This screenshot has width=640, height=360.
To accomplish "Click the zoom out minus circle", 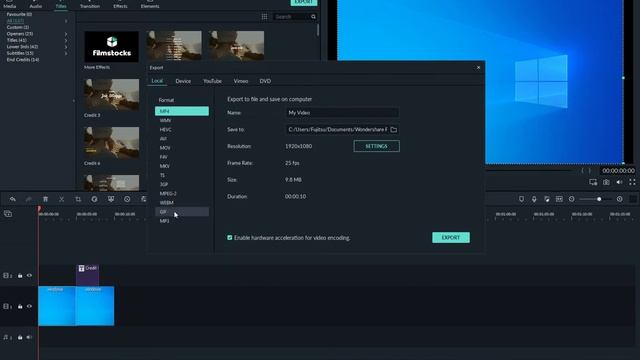I will click(571, 199).
